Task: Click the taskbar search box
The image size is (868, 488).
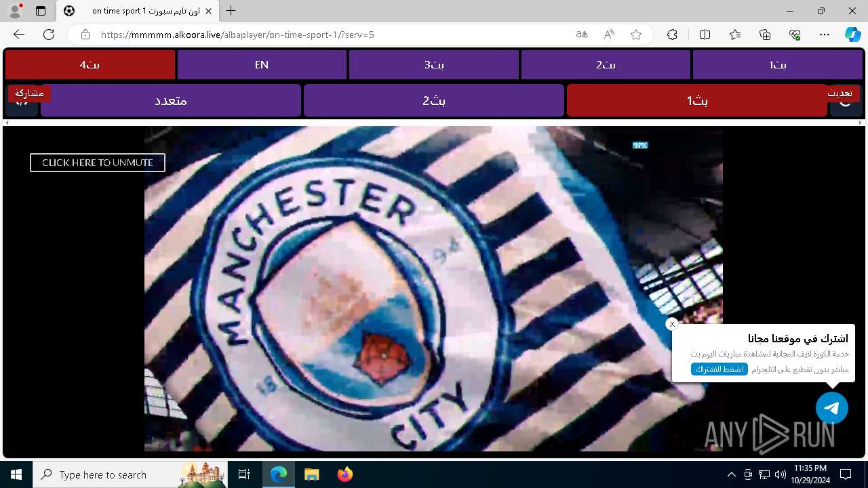Action: [132, 474]
